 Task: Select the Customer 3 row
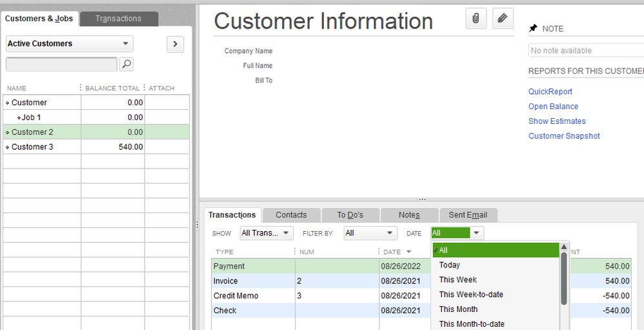coord(96,147)
